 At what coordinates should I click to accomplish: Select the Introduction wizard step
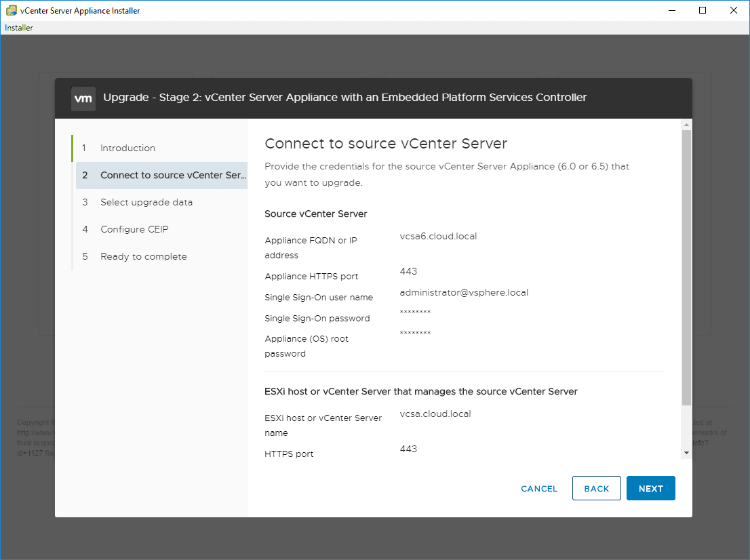pos(127,148)
